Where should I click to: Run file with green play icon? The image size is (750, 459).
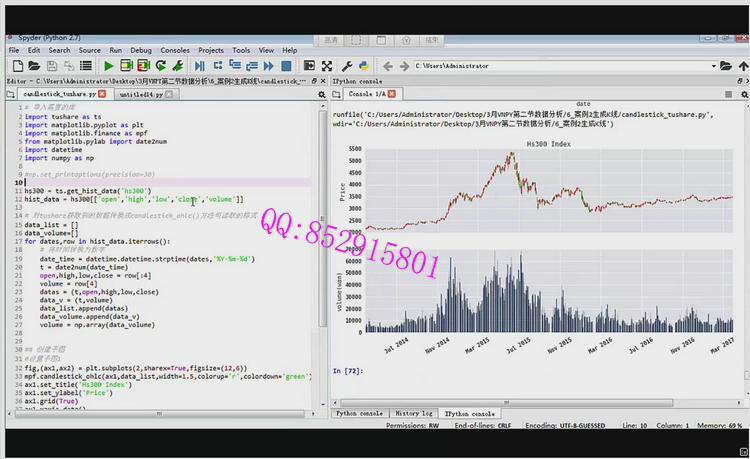pyautogui.click(x=108, y=66)
